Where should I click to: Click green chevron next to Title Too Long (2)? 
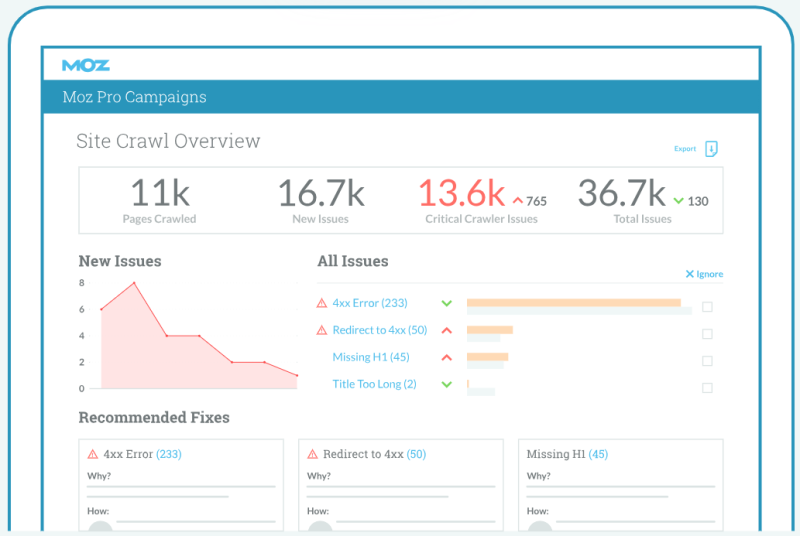(x=446, y=385)
